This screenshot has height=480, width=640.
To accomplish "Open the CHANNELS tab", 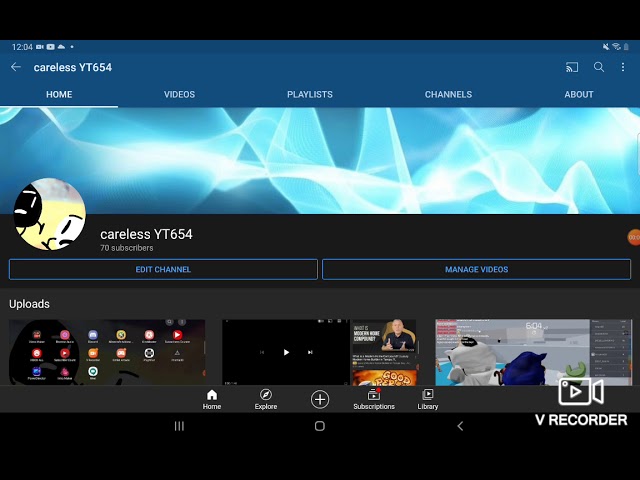I will coord(448,94).
